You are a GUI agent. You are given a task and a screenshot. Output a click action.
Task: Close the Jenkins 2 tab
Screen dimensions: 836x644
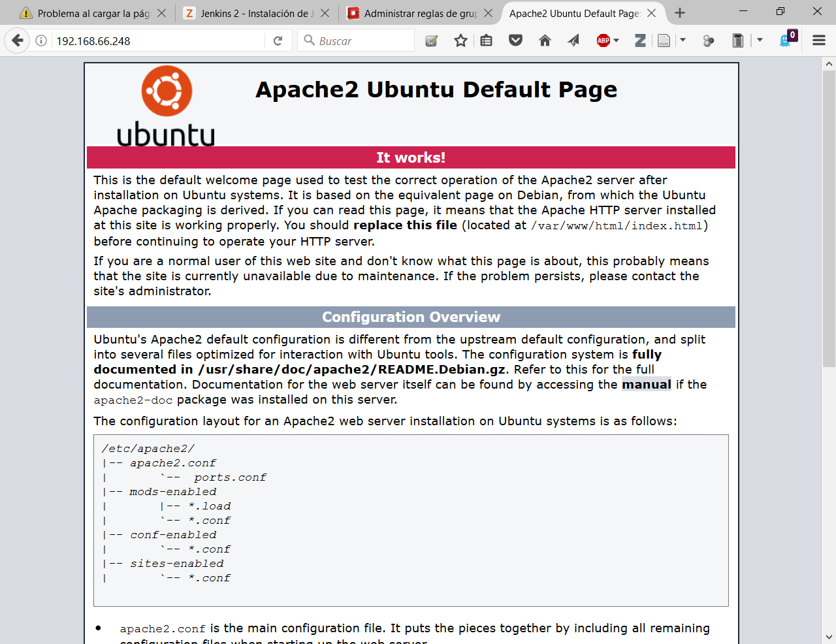point(325,13)
